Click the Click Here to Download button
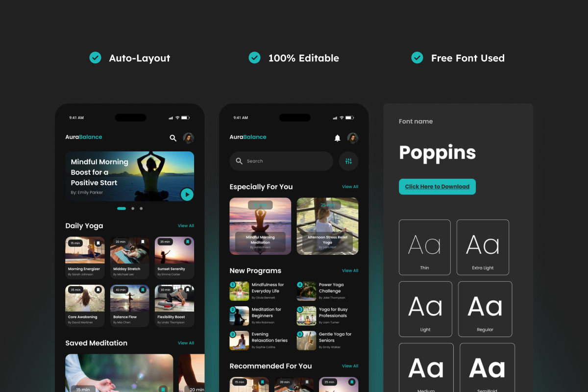 [x=437, y=187]
